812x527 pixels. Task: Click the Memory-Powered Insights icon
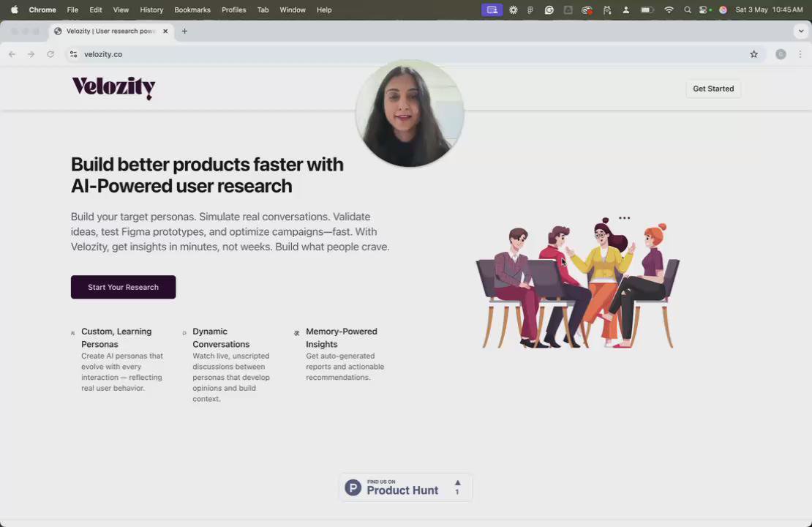297,333
